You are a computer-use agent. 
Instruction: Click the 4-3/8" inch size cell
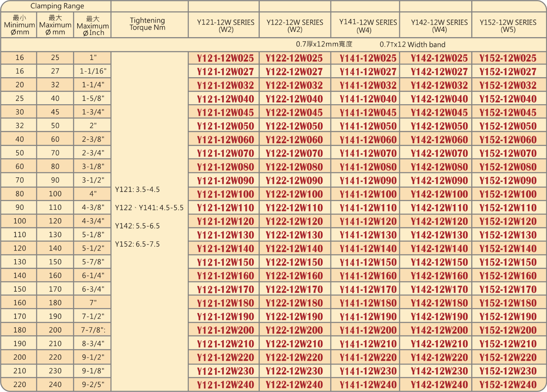click(93, 207)
